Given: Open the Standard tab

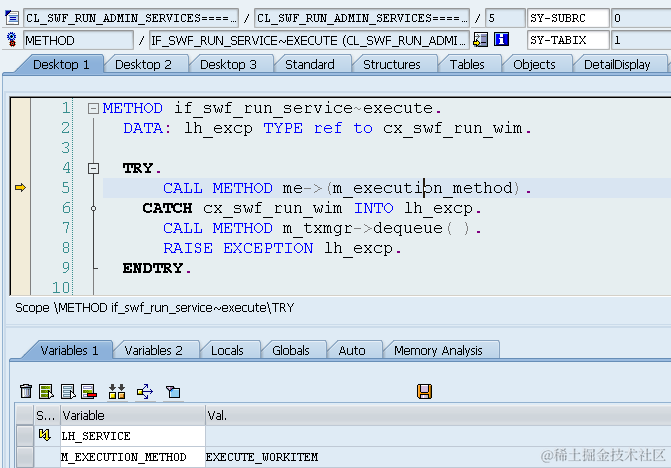Looking at the screenshot, I should [310, 65].
